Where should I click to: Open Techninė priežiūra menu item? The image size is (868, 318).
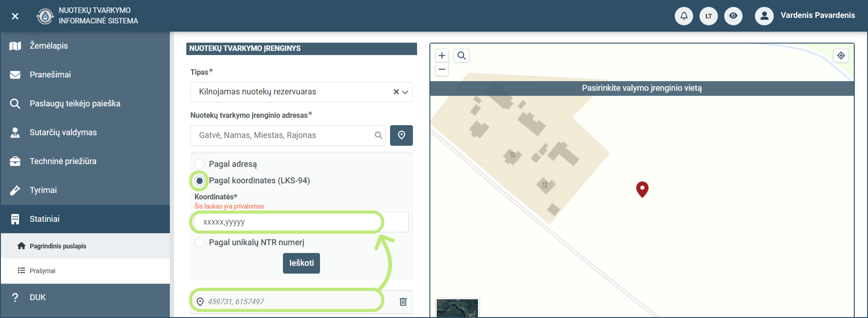click(85, 161)
